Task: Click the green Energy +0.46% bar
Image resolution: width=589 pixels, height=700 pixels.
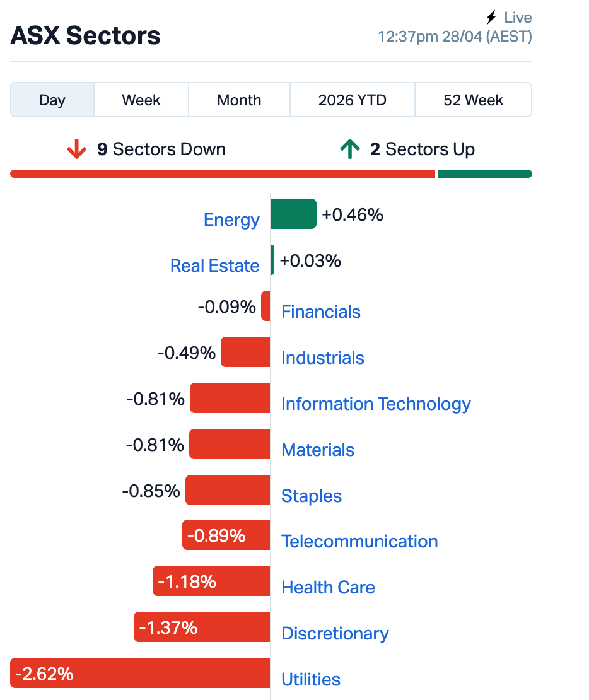Action: click(293, 214)
